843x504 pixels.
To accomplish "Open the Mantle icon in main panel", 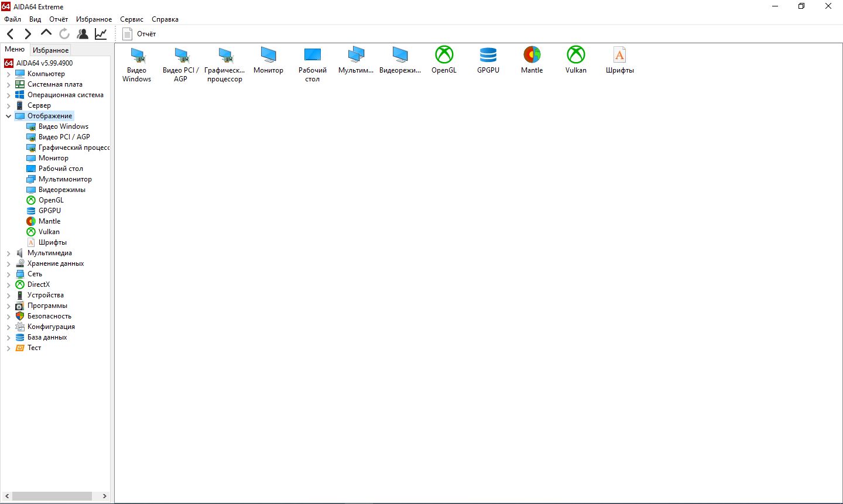I will 532,56.
